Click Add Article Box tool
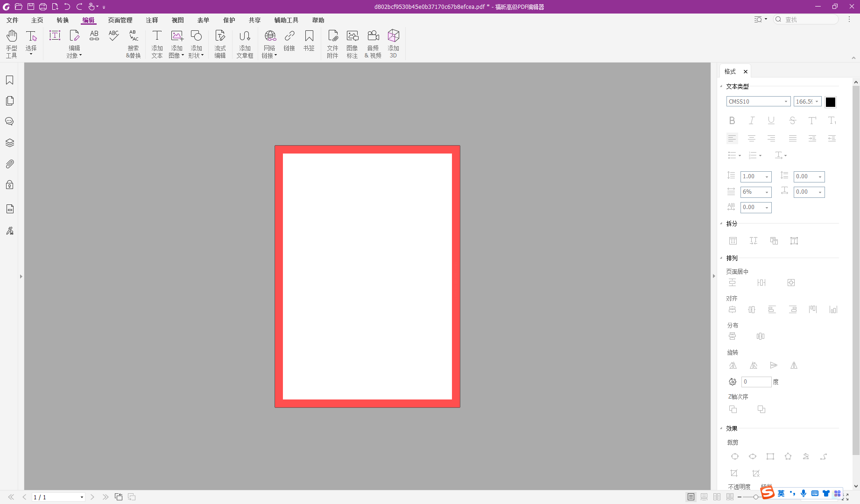 pyautogui.click(x=245, y=44)
